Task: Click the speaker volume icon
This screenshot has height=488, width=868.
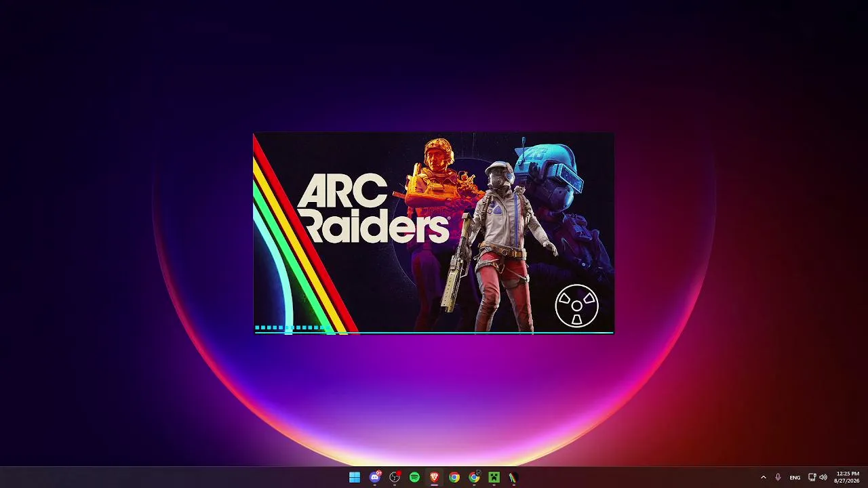Action: point(823,477)
